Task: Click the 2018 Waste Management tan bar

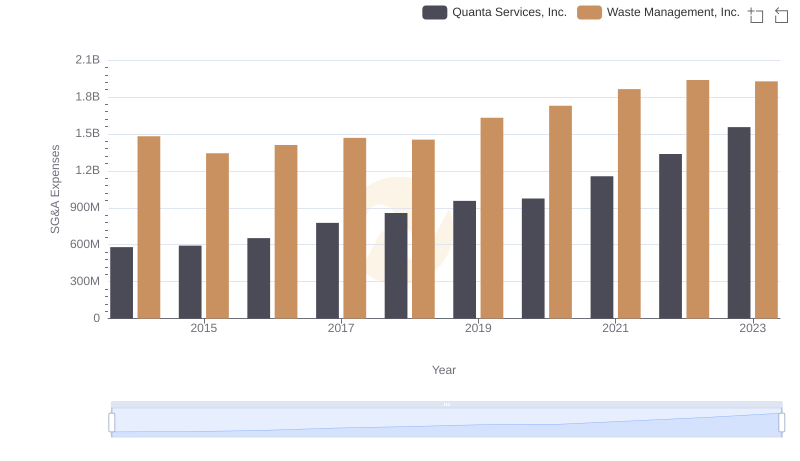Action: tap(423, 229)
